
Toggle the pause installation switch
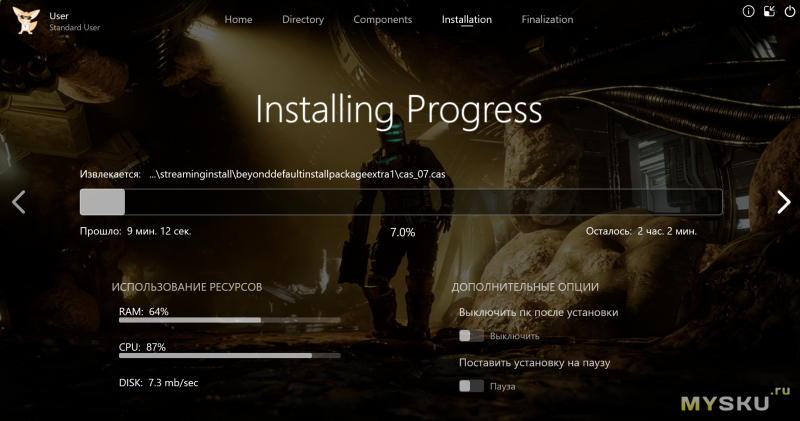coord(470,385)
